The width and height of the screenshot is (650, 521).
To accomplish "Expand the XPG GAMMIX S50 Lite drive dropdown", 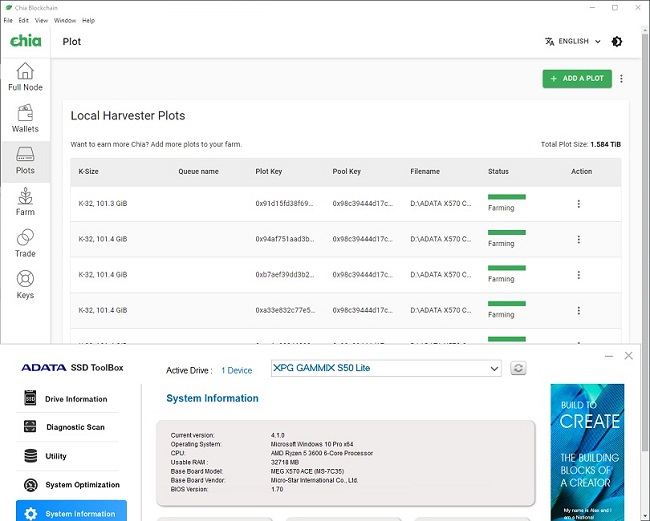I will (x=386, y=369).
